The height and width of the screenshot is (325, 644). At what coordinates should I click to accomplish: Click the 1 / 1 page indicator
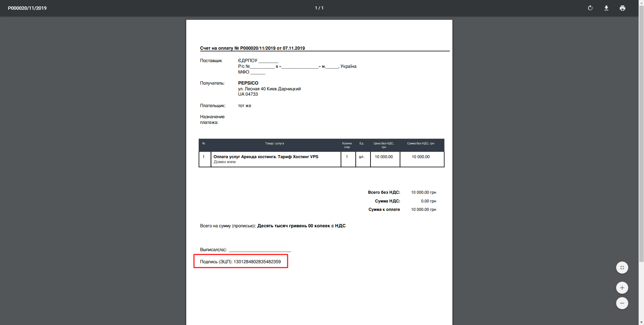tap(319, 8)
